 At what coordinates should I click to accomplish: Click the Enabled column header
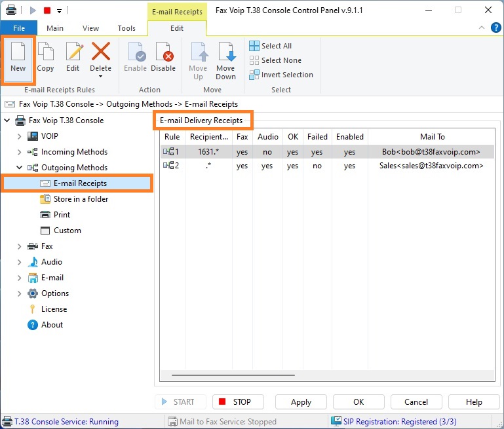pyautogui.click(x=350, y=137)
